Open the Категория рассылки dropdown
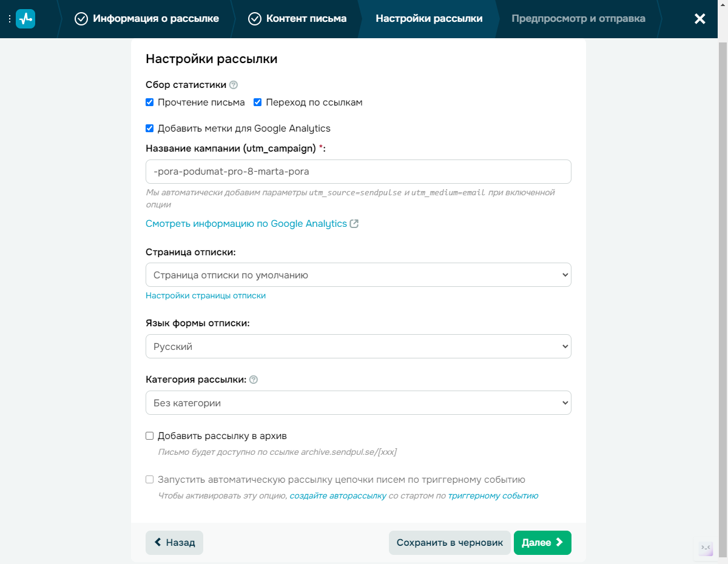 pyautogui.click(x=359, y=403)
